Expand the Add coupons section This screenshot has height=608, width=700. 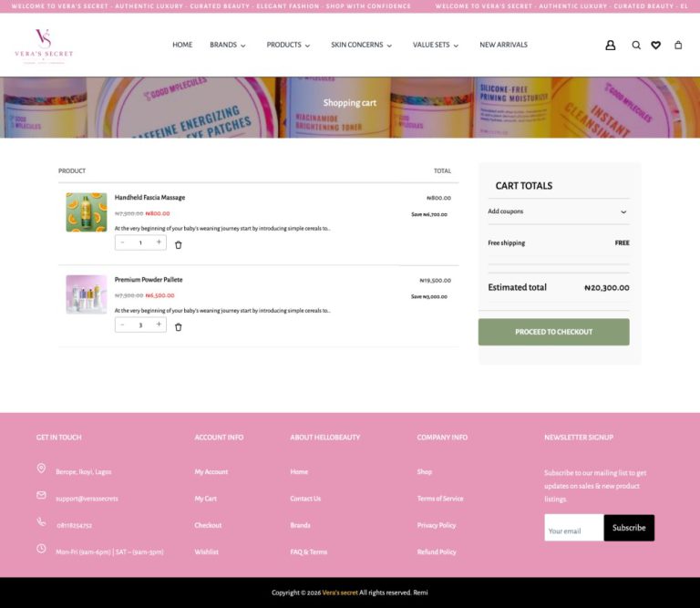click(559, 211)
